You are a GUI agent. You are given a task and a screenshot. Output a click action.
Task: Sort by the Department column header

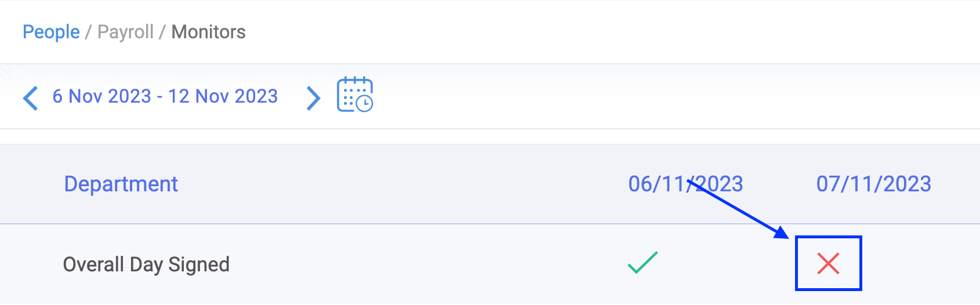pos(121,184)
